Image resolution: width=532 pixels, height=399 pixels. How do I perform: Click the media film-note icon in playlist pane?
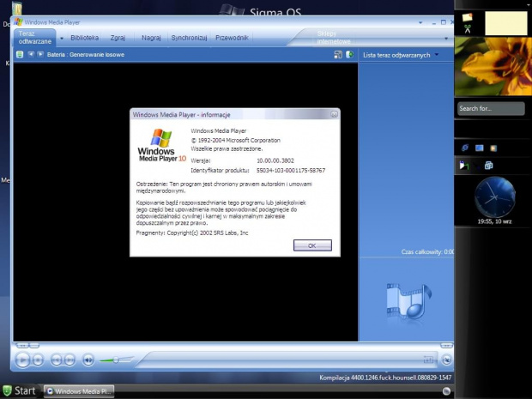tap(408, 301)
